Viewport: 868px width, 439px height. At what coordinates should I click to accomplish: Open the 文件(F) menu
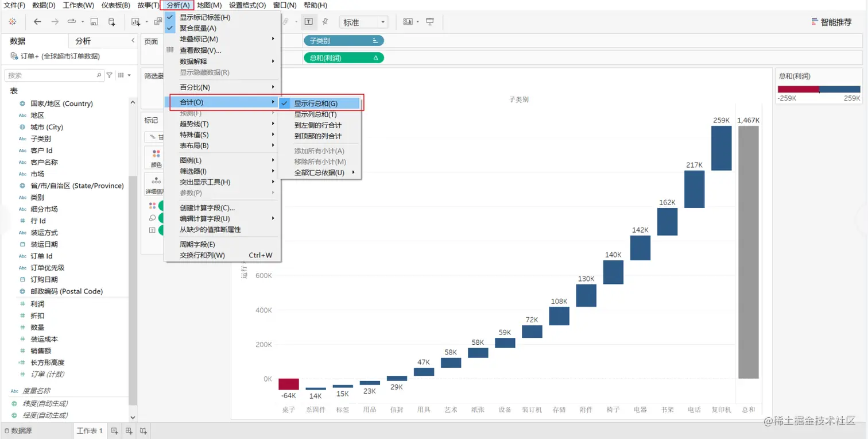coord(14,5)
